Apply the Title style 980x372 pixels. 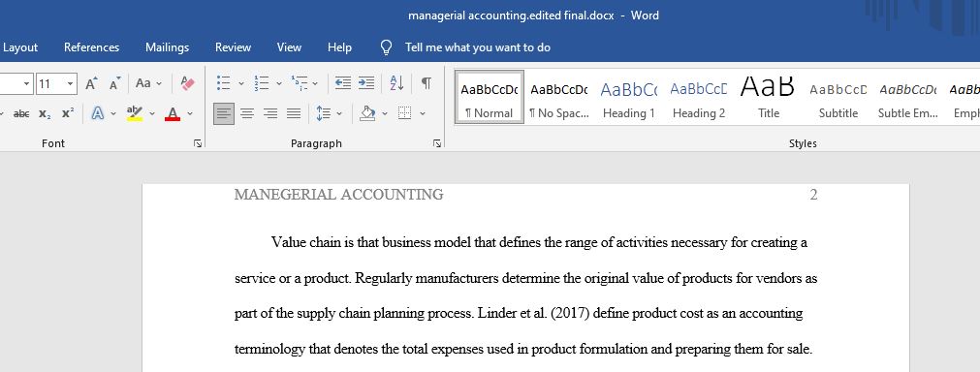(x=768, y=97)
